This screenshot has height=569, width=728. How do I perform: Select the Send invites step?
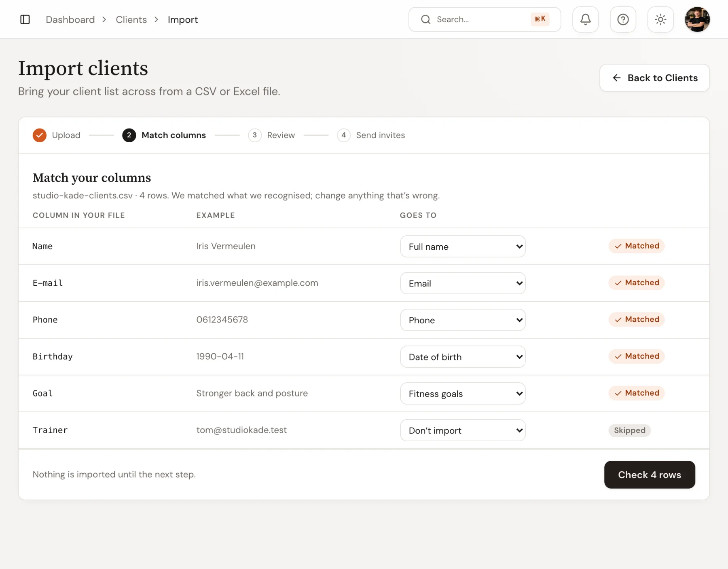pyautogui.click(x=371, y=135)
